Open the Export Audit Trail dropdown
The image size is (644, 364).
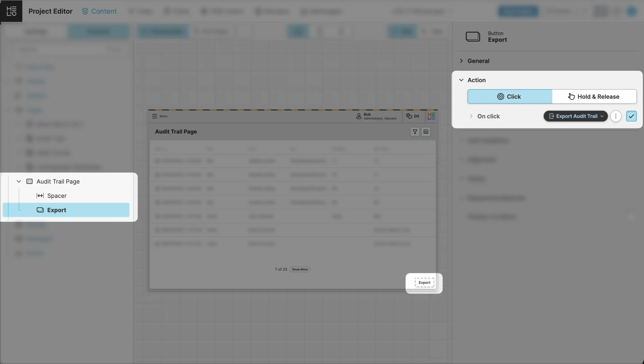point(576,116)
